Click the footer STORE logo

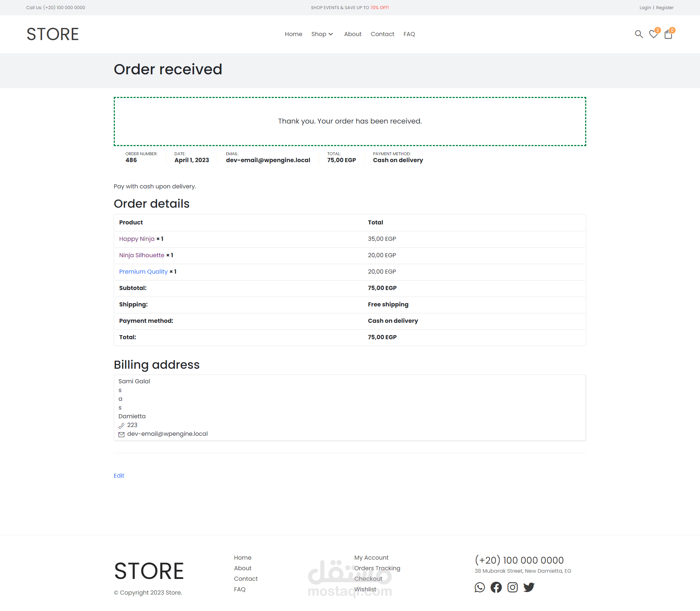[149, 571]
